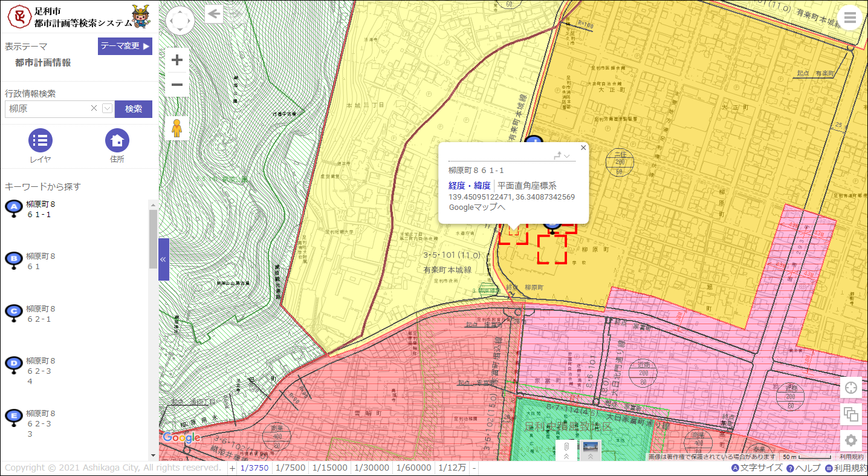Click the plus sign in scale bar
The height and width of the screenshot is (476, 868).
[233, 468]
